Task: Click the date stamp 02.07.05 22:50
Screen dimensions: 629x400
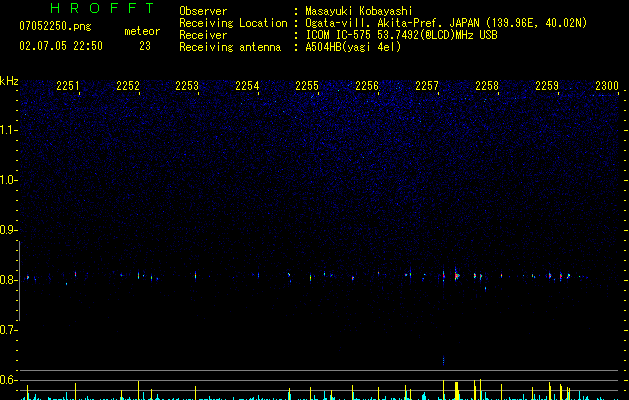Action: 61,46
